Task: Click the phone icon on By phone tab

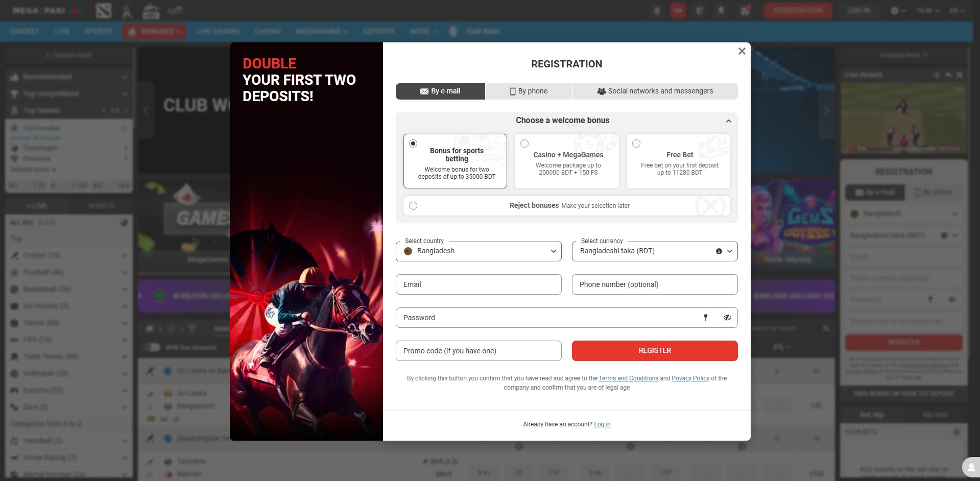Action: [x=513, y=91]
